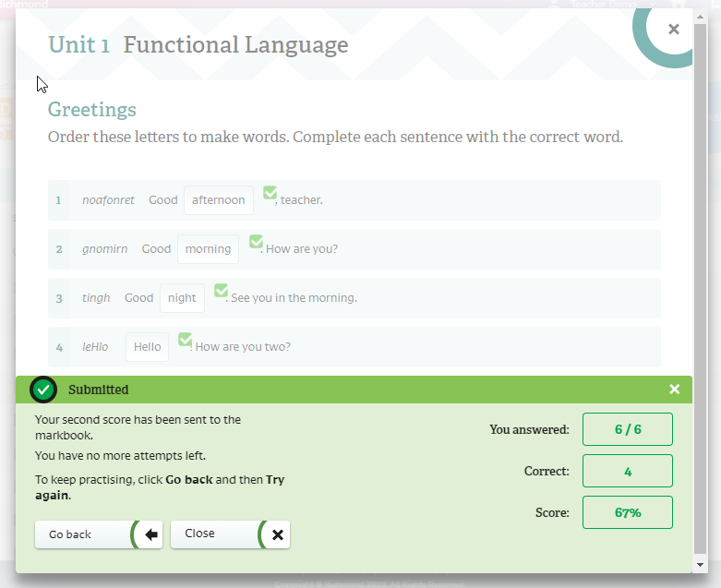Viewport: 721px width, 588px height.
Task: Click the 'Unit 1' heading text
Action: (78, 44)
